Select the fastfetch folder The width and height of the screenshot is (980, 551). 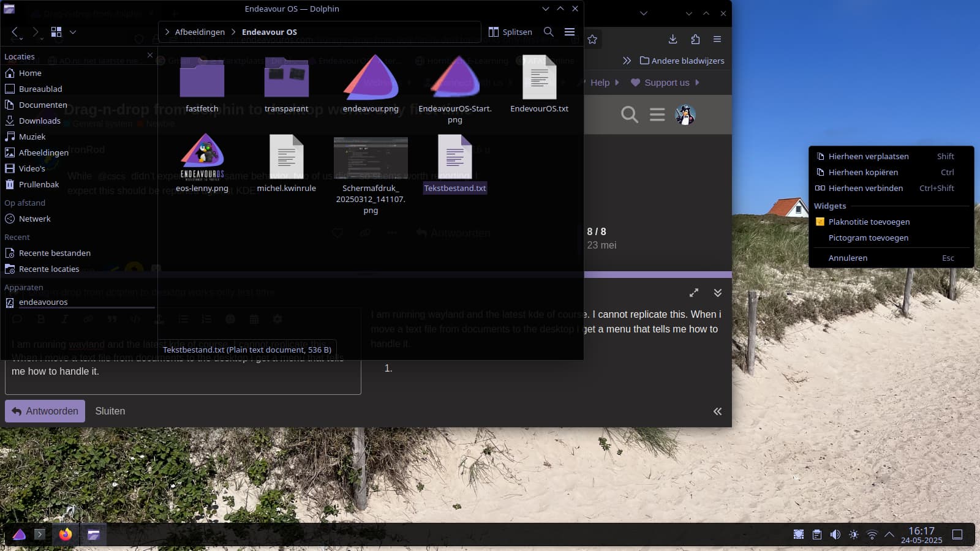point(202,84)
